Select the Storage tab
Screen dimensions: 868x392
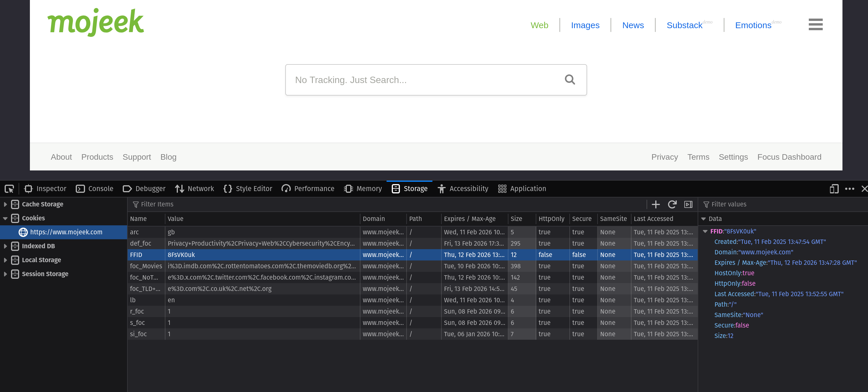pos(409,189)
